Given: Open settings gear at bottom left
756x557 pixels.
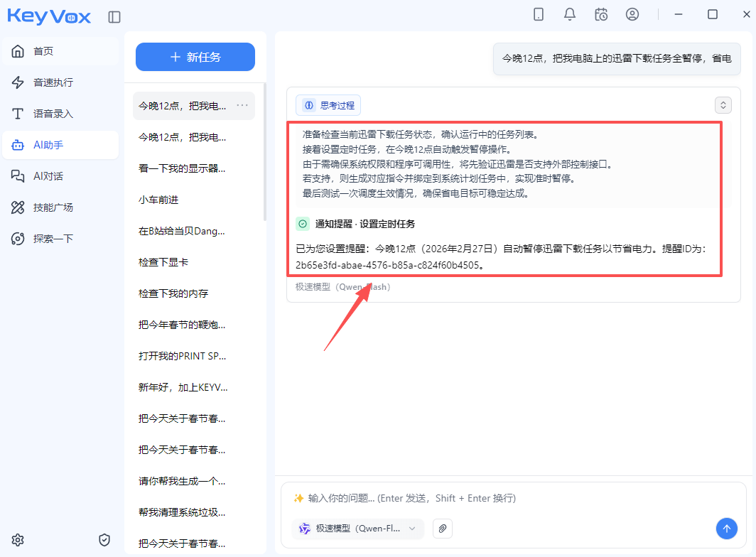Looking at the screenshot, I should click(18, 540).
